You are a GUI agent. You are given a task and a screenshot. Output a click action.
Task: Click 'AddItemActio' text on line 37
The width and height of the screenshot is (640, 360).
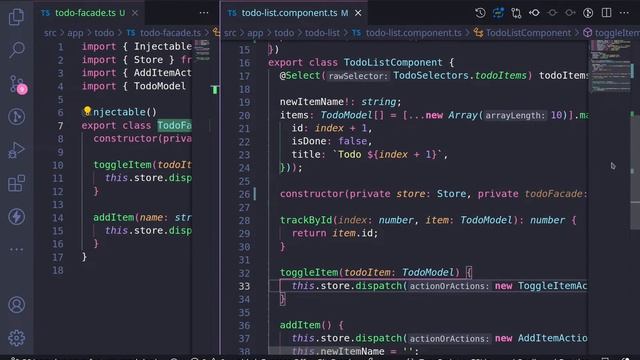552,338
